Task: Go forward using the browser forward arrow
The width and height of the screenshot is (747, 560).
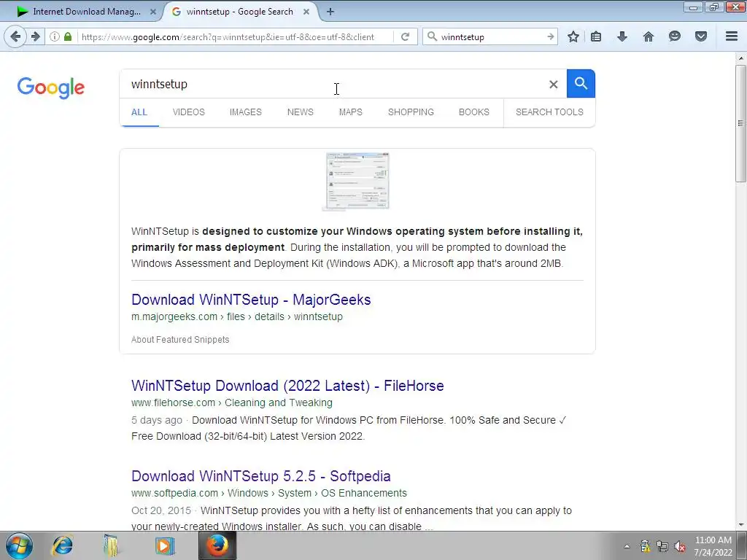Action: (36, 36)
